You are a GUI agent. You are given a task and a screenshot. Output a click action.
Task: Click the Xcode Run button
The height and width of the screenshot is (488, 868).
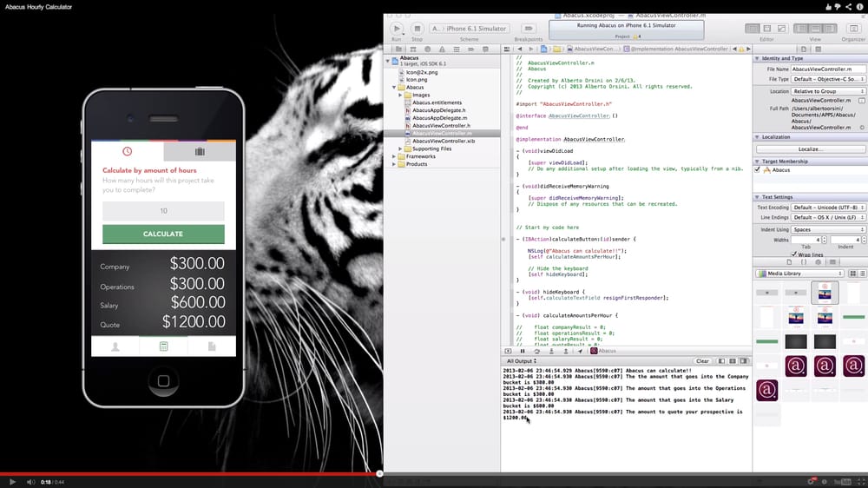point(397,29)
